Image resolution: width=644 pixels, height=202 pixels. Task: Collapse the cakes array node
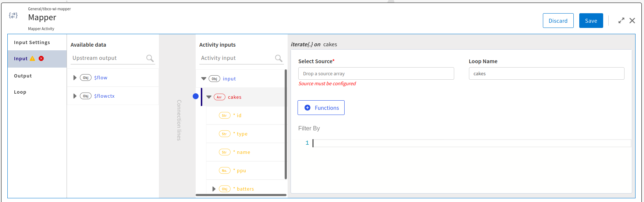pos(209,97)
